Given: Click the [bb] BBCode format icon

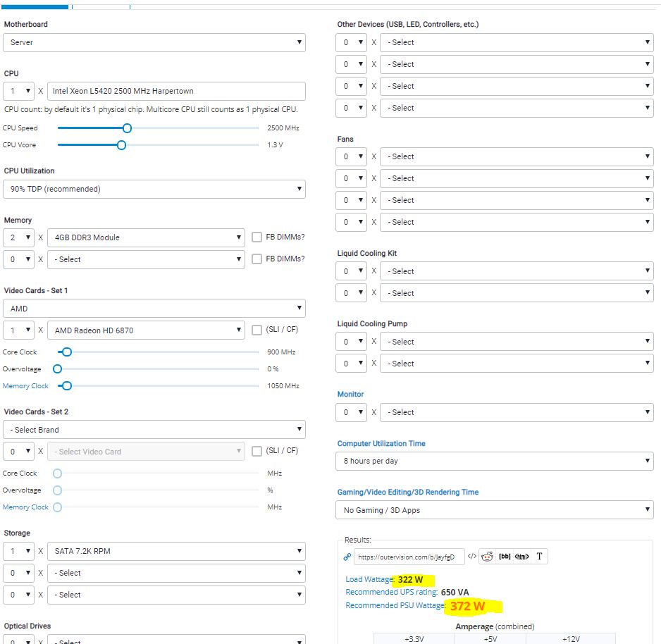Looking at the screenshot, I should click(505, 557).
